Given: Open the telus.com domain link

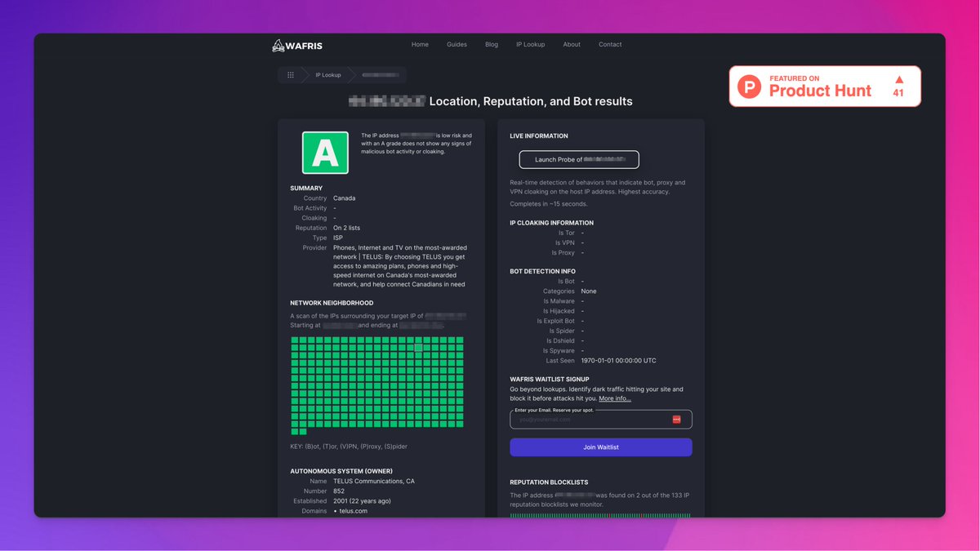Looking at the screenshot, I should coord(354,511).
